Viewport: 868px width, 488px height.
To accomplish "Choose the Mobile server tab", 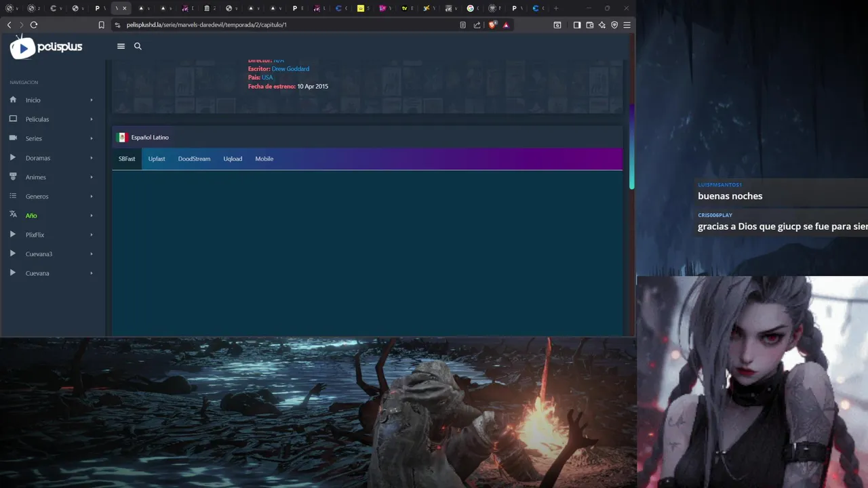I will [x=264, y=159].
